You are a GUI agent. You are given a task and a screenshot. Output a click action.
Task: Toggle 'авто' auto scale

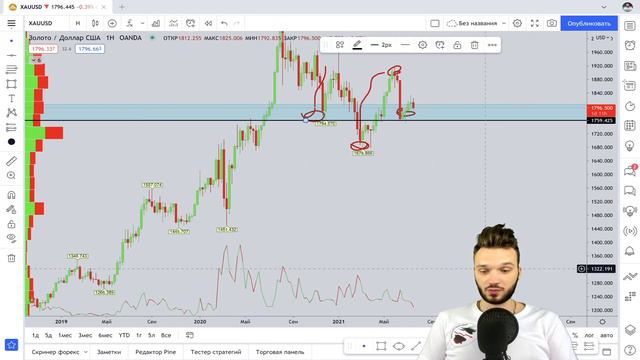coord(607,335)
